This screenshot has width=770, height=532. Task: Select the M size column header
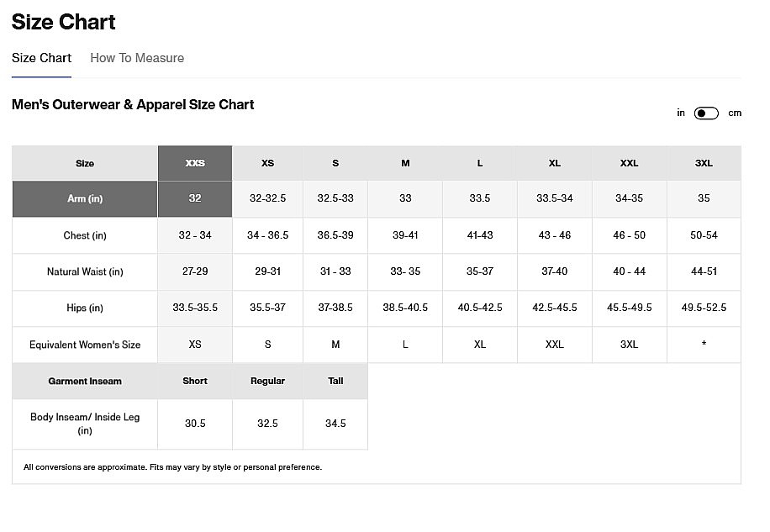tap(405, 163)
